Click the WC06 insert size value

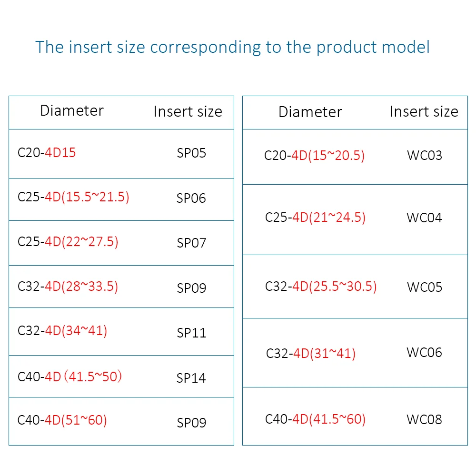[425, 352]
